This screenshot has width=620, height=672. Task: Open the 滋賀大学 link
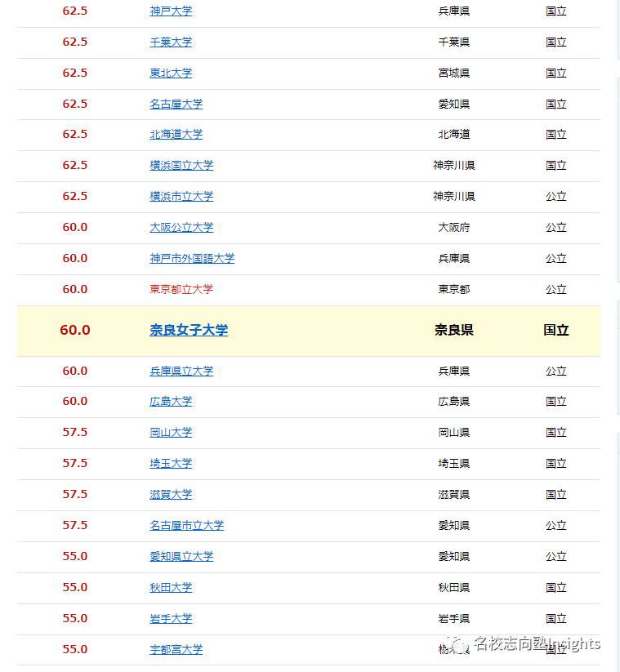[x=171, y=495]
